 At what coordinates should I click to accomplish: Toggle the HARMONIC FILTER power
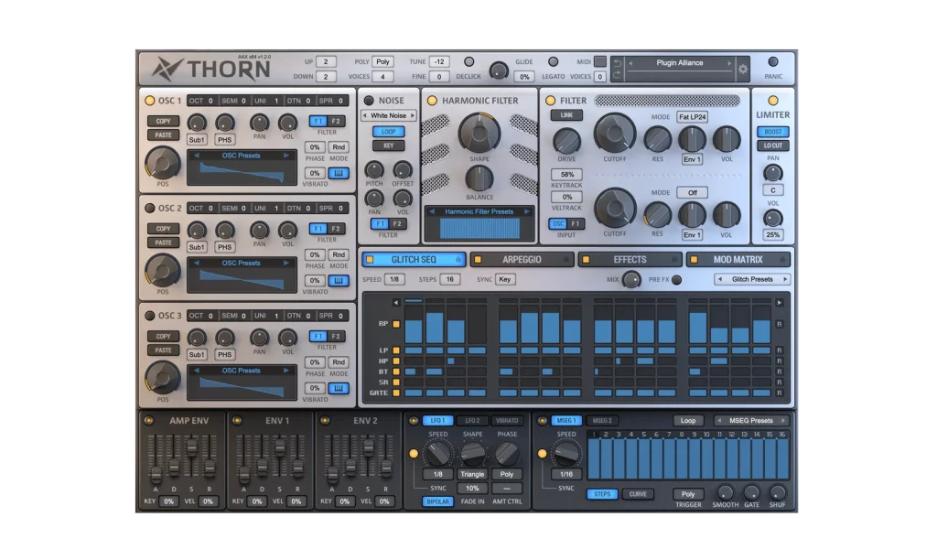click(x=432, y=101)
